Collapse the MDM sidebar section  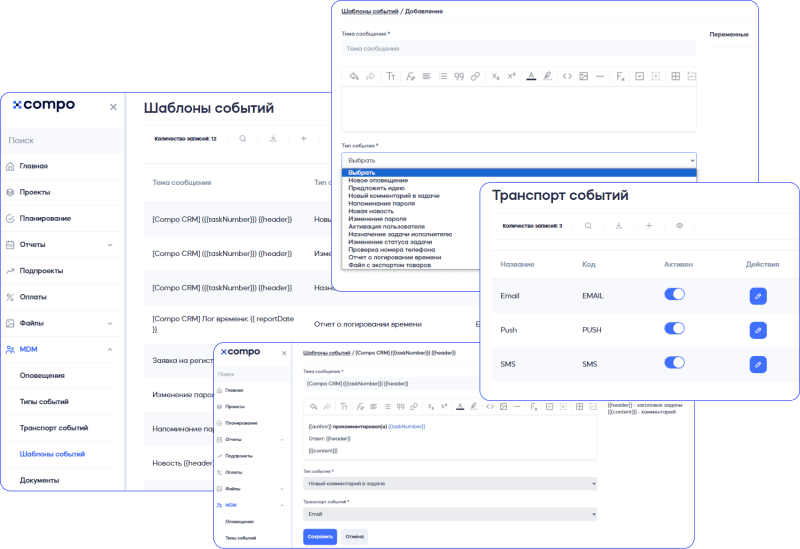(109, 349)
